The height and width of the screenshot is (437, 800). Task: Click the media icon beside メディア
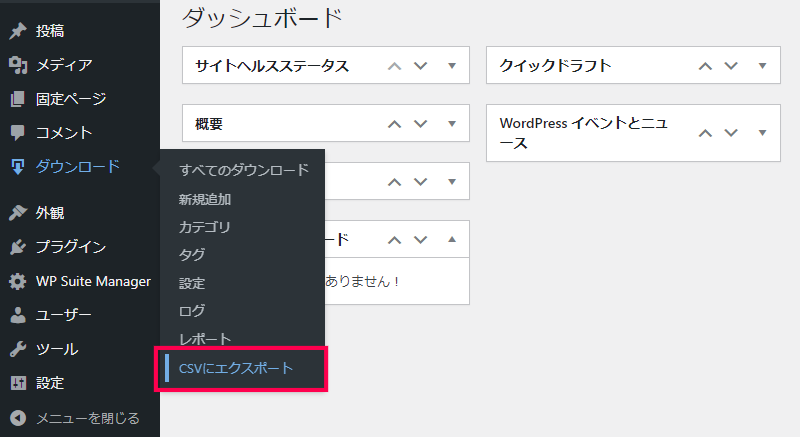coord(18,65)
